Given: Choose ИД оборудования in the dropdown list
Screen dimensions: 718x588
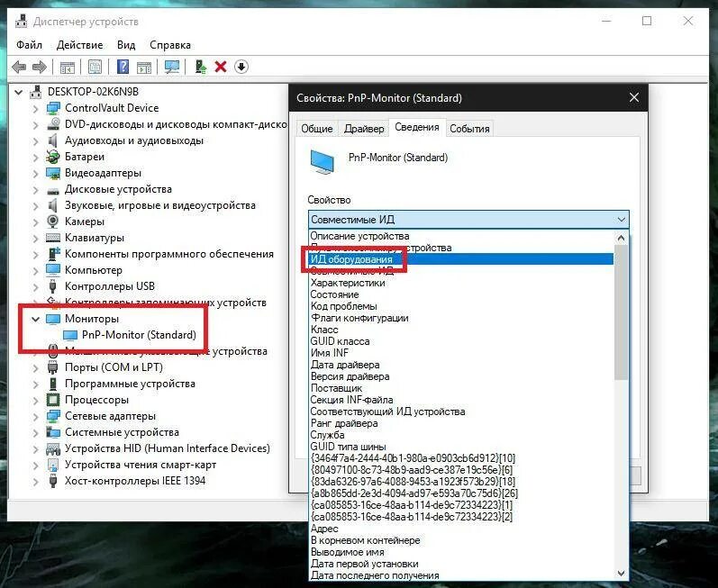Looking at the screenshot, I should (x=461, y=259).
